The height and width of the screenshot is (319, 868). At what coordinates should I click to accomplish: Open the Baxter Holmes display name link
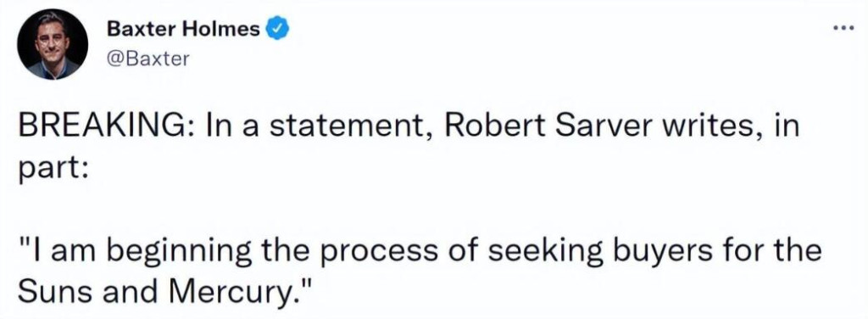click(183, 29)
